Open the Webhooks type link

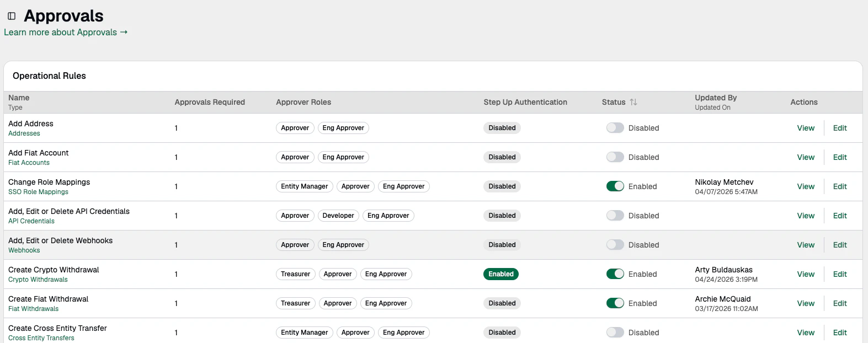click(x=24, y=250)
